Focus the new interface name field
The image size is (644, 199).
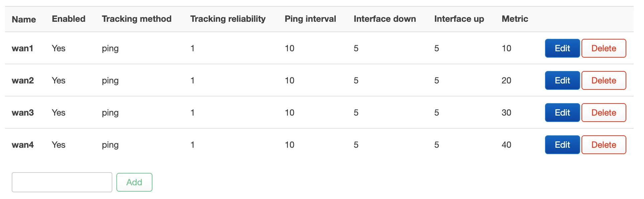tap(62, 182)
